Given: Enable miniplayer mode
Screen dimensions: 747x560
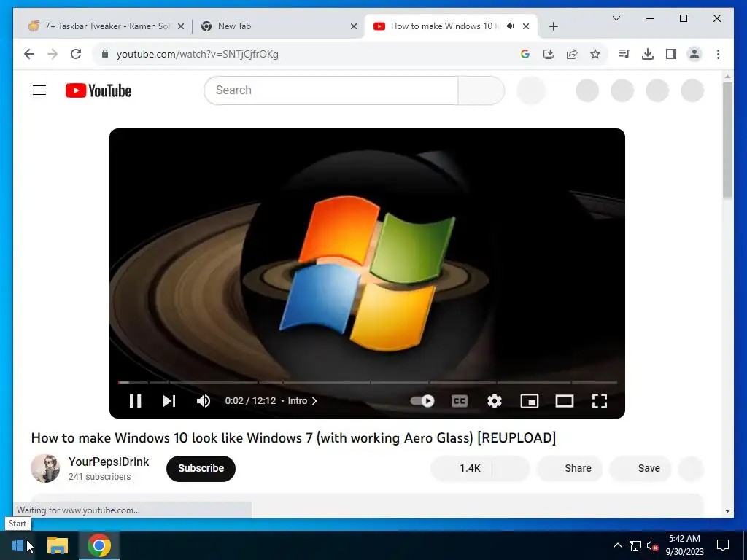Looking at the screenshot, I should click(530, 401).
